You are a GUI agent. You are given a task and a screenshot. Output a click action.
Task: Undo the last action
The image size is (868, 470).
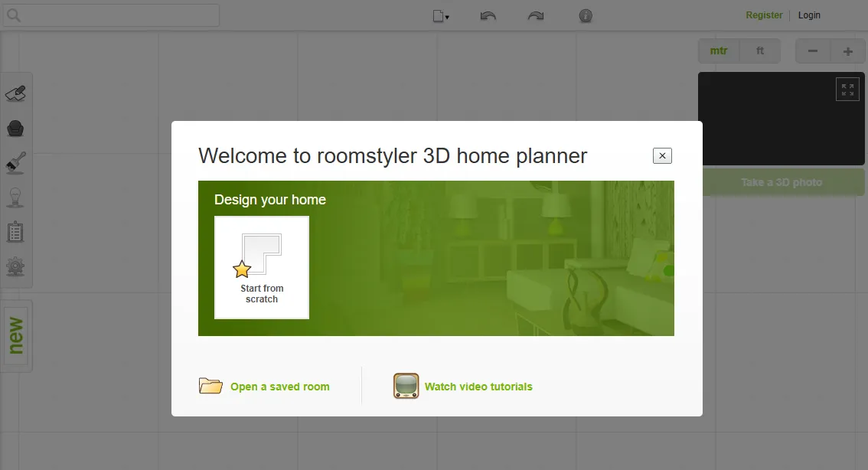(x=488, y=15)
